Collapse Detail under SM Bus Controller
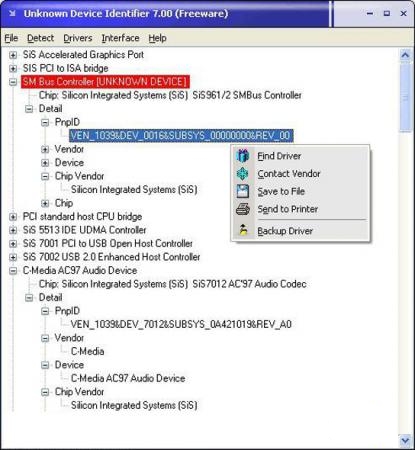 [29, 109]
